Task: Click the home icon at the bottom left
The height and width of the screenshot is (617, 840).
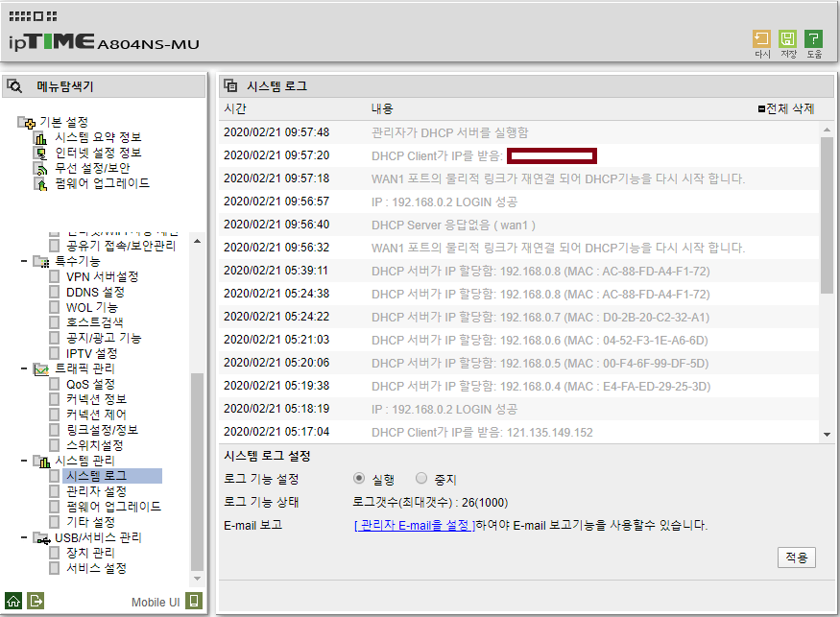Action: [13, 601]
